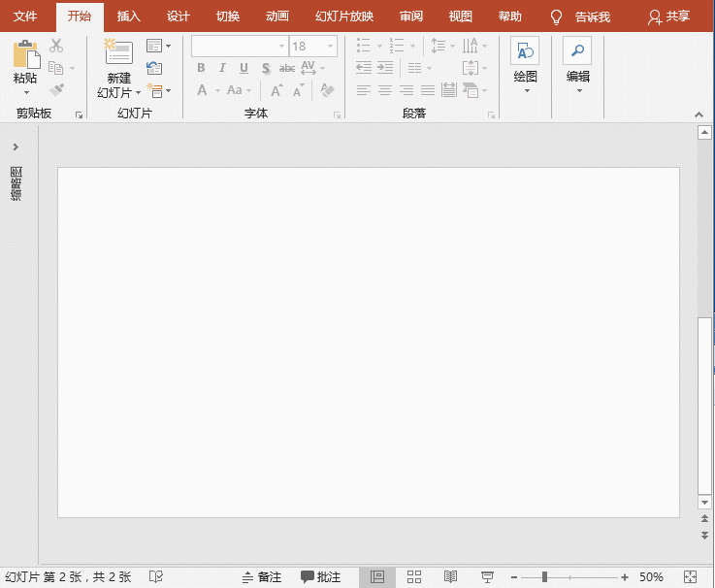Click the fit slide to window icon
This screenshot has width=715, height=588.
pos(691,576)
